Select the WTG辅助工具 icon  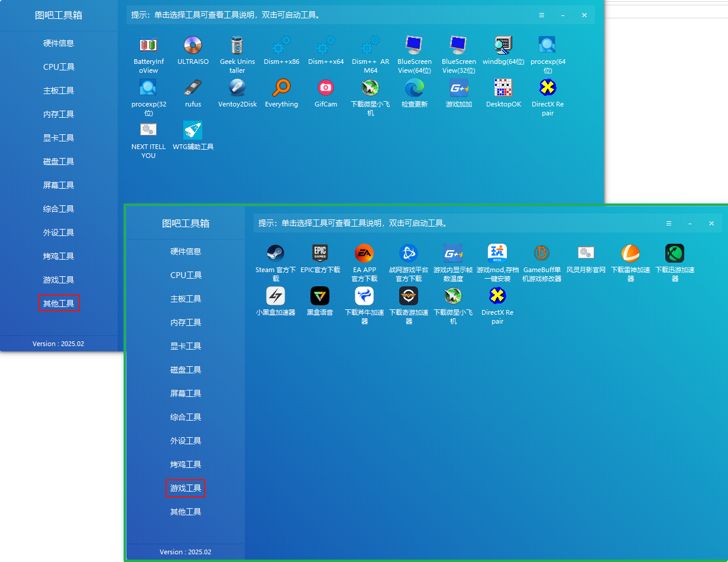coord(193,130)
